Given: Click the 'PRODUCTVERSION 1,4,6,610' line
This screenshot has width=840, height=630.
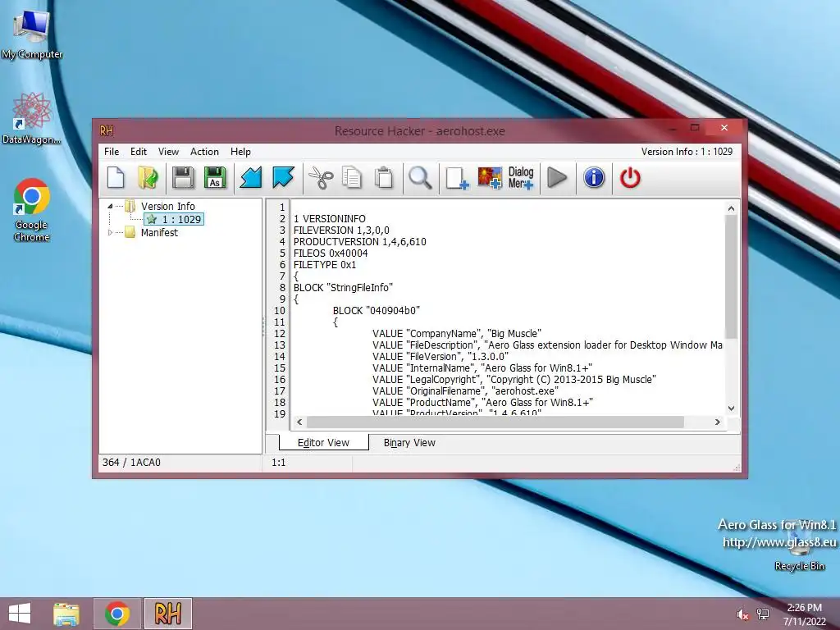Looking at the screenshot, I should [360, 242].
